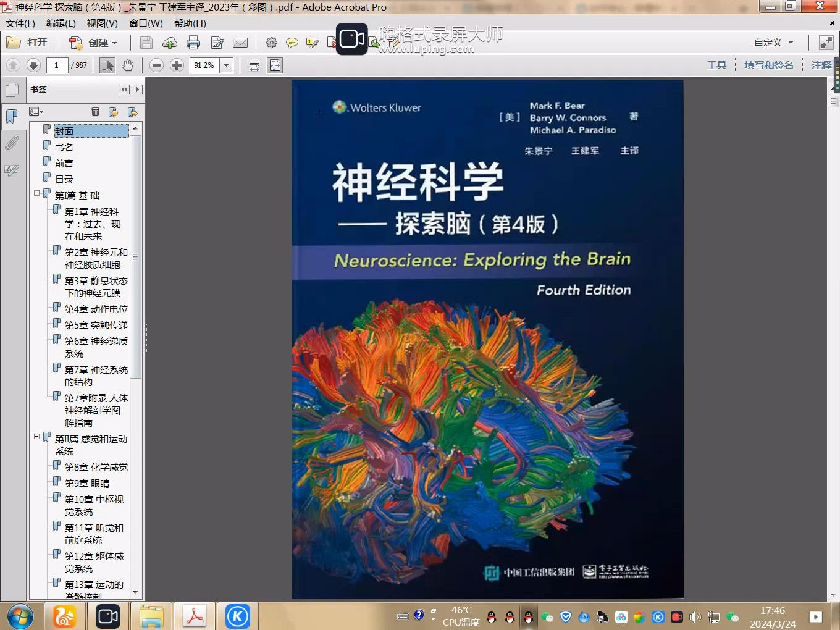Click the Email envelope icon
The image size is (840, 630).
pyautogui.click(x=240, y=43)
